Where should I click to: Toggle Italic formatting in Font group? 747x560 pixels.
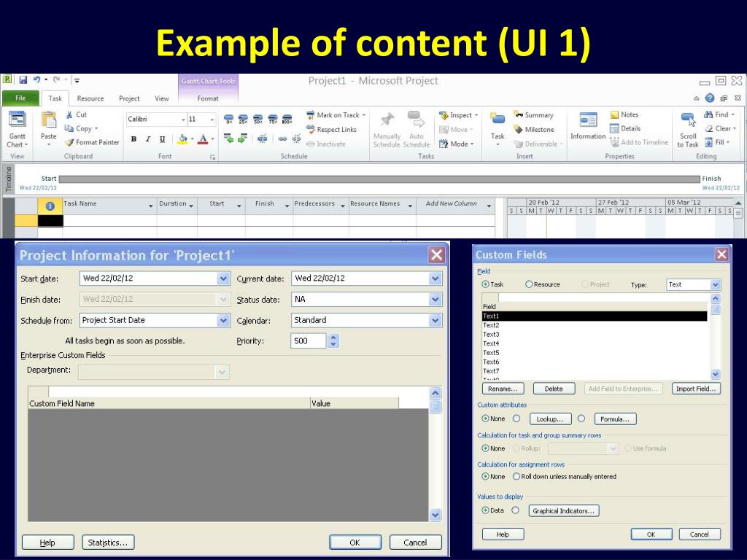pyautogui.click(x=148, y=139)
